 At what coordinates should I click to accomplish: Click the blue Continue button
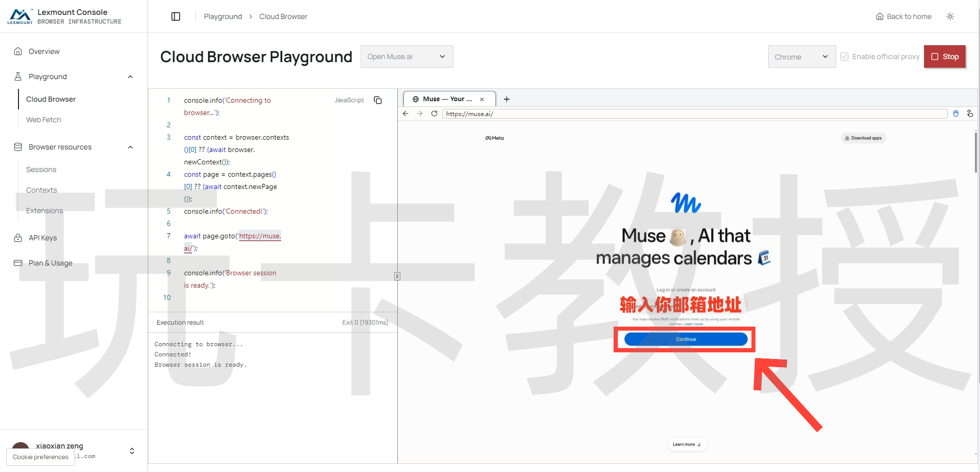point(686,339)
